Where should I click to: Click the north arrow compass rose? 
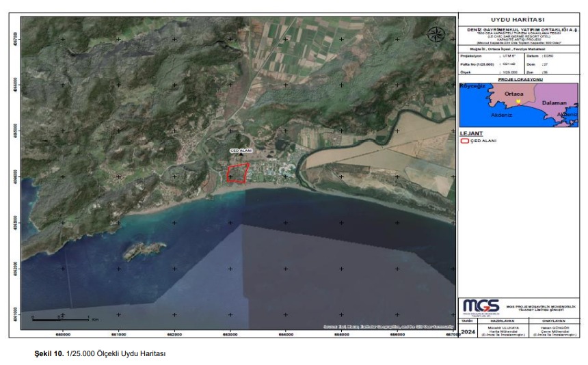(x=436, y=34)
